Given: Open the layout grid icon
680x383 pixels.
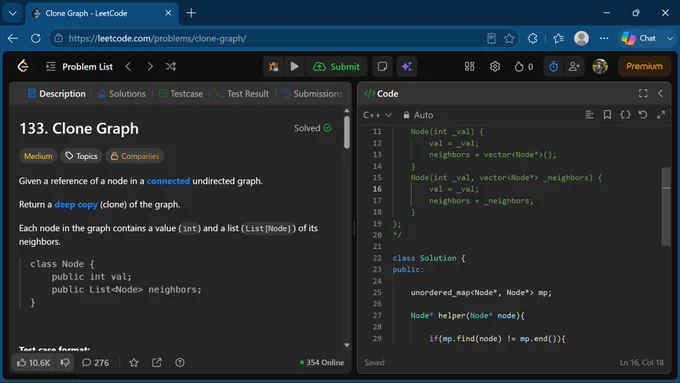Looking at the screenshot, I should click(469, 66).
